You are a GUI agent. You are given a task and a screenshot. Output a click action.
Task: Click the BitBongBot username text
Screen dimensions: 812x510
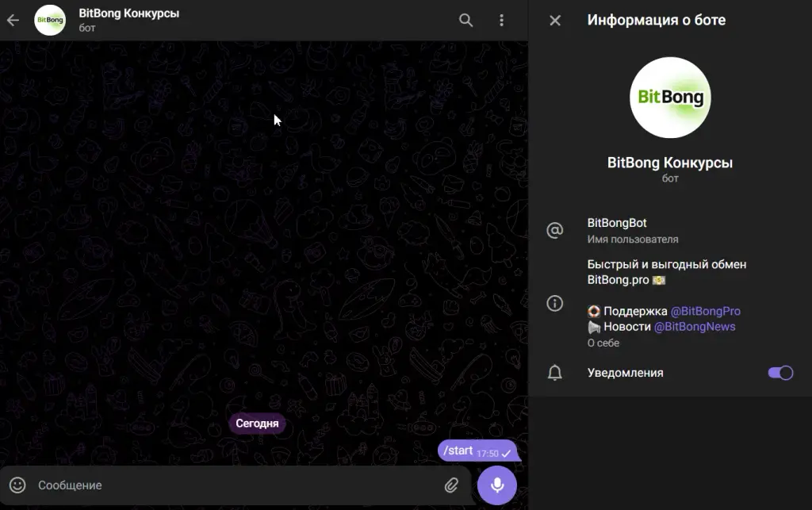point(617,223)
